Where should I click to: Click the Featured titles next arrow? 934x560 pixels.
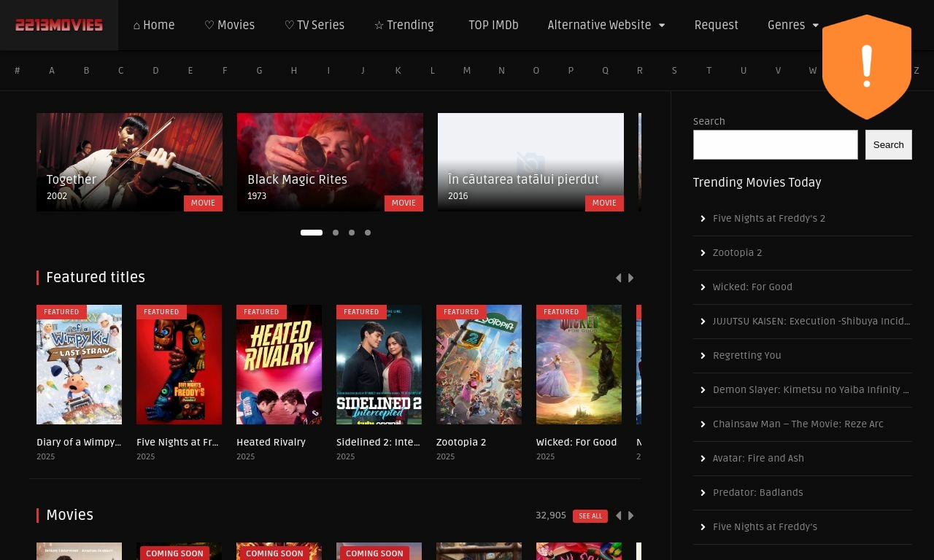coord(631,278)
